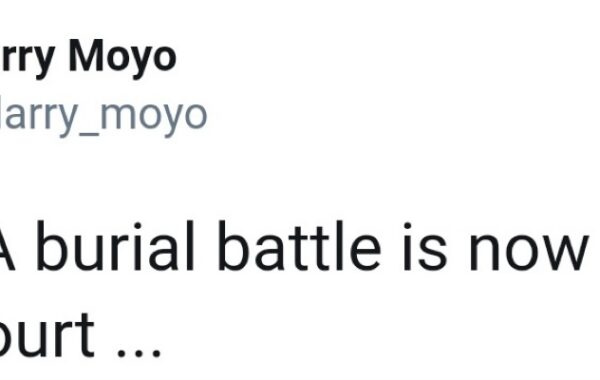Click blank area right of display name

(383, 57)
